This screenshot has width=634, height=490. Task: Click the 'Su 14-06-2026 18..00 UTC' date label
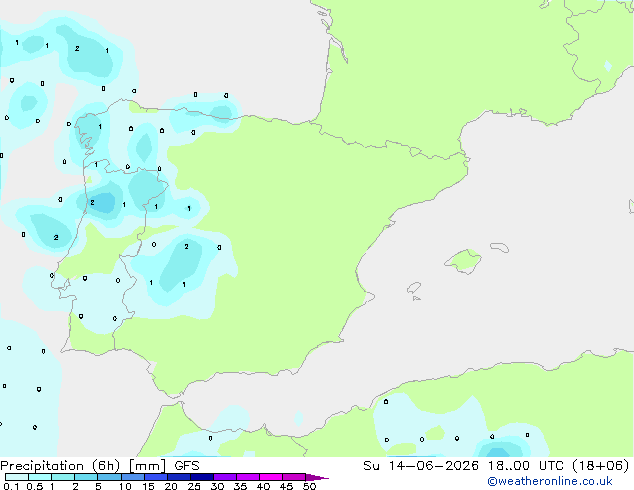465,466
